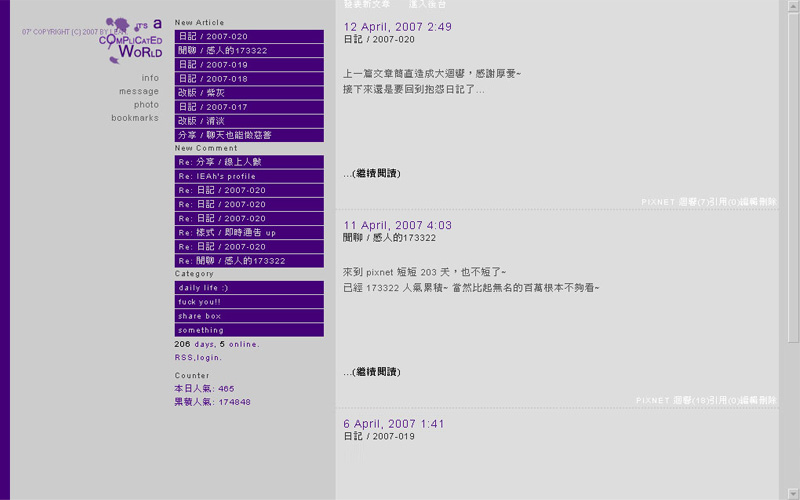The width and height of the screenshot is (800, 500).
Task: Open article 改版 / 清淡
Action: [x=249, y=121]
